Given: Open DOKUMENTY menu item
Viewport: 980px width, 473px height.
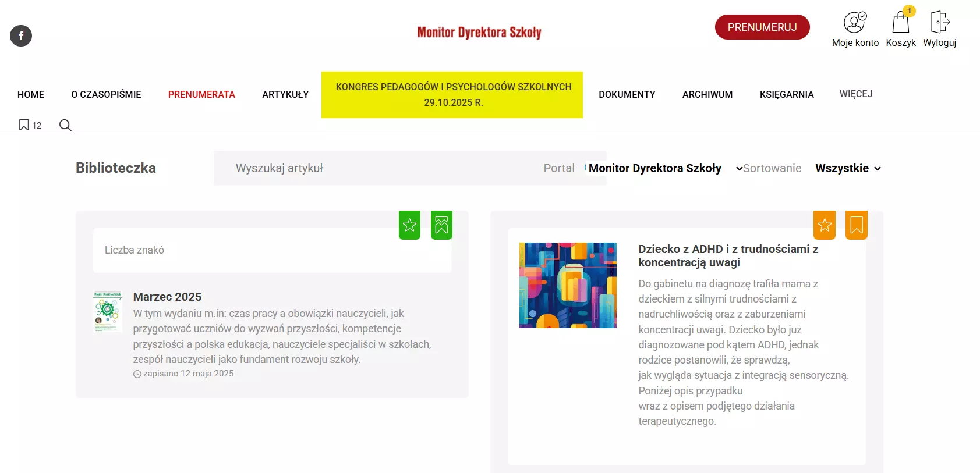Looking at the screenshot, I should point(627,94).
